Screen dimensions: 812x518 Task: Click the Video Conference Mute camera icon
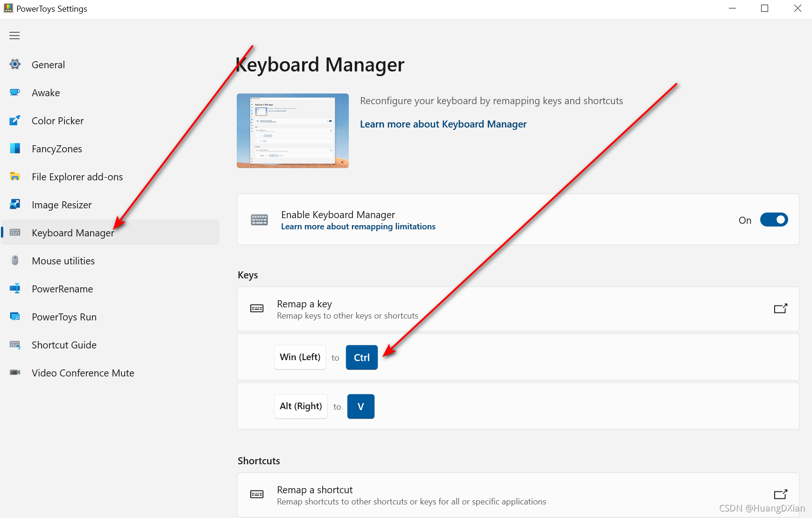[15, 372]
